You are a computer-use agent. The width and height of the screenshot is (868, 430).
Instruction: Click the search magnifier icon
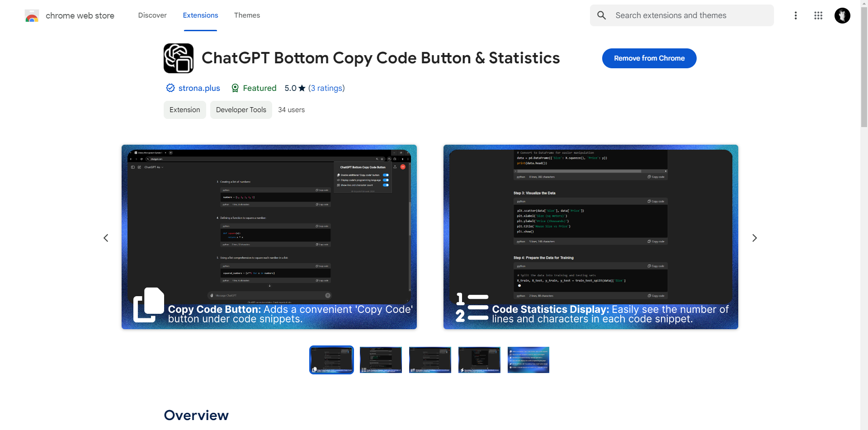point(602,15)
